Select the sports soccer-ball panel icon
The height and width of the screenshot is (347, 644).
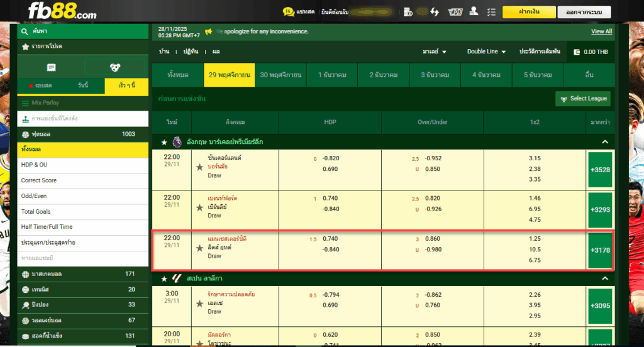click(115, 67)
